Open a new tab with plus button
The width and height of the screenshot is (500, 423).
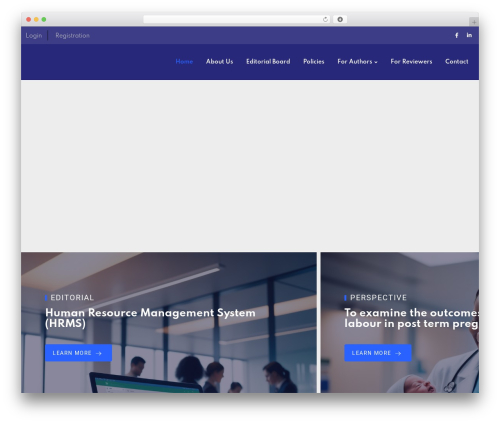[474, 22]
